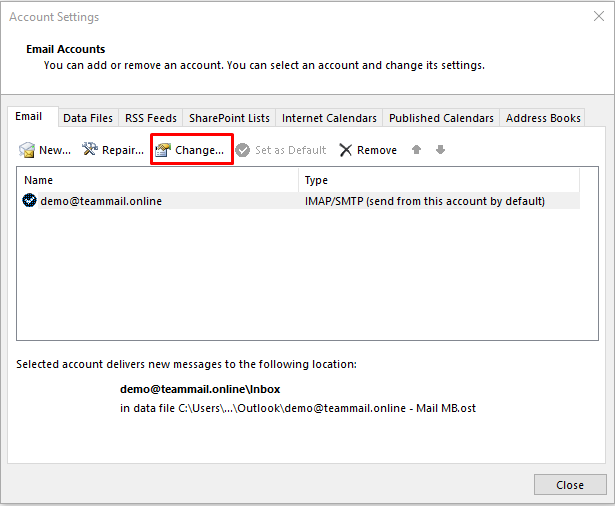Sort accounts by the Name column header
Screen dimensions: 615x506
[x=158, y=180]
